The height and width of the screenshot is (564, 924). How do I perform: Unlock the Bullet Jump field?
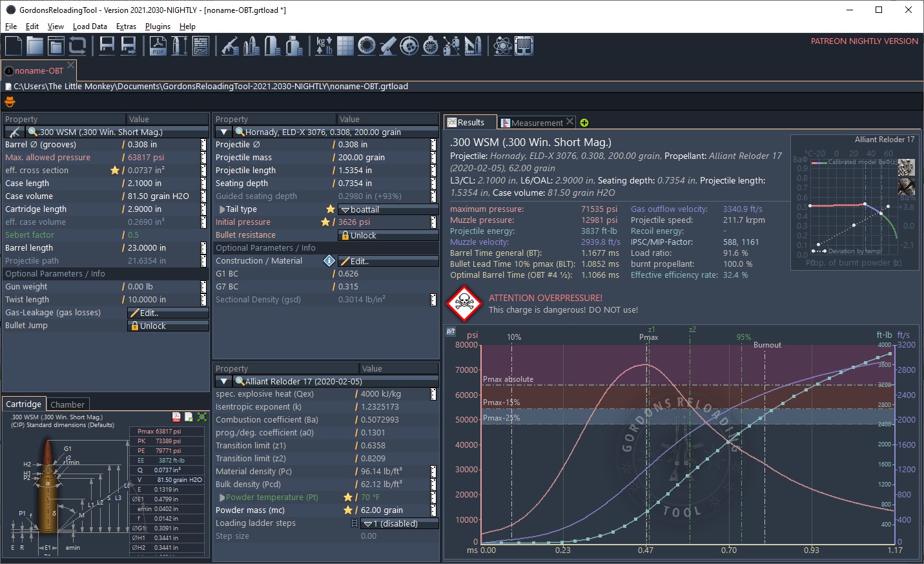(x=168, y=326)
